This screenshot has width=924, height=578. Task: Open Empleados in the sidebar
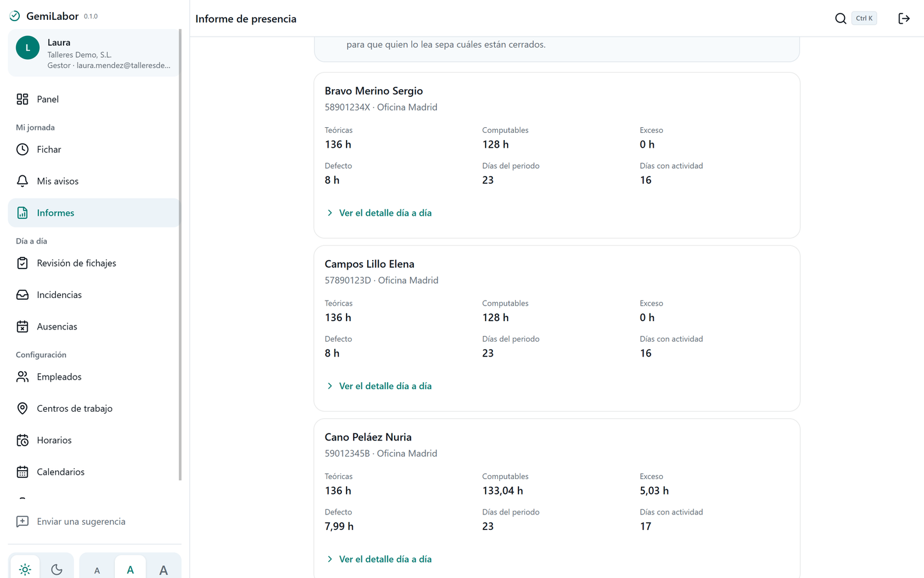pyautogui.click(x=94, y=376)
